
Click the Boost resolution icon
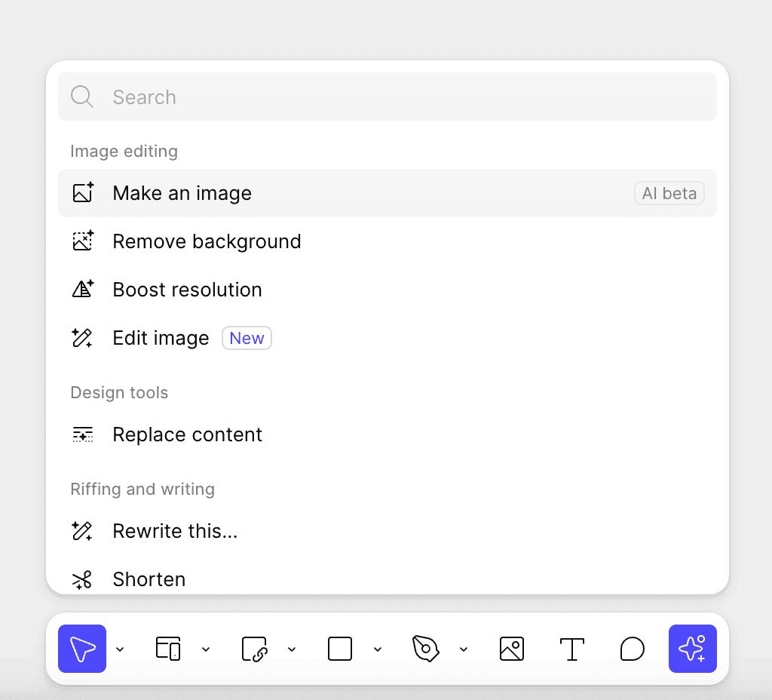(x=83, y=289)
